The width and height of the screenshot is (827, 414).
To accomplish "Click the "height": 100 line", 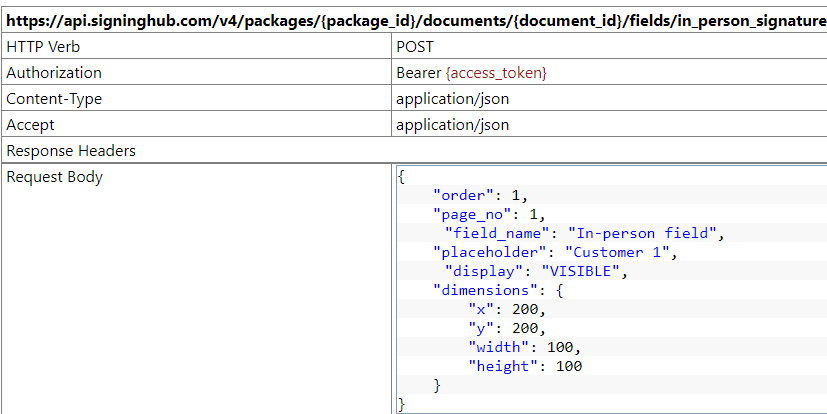I will point(525,366).
